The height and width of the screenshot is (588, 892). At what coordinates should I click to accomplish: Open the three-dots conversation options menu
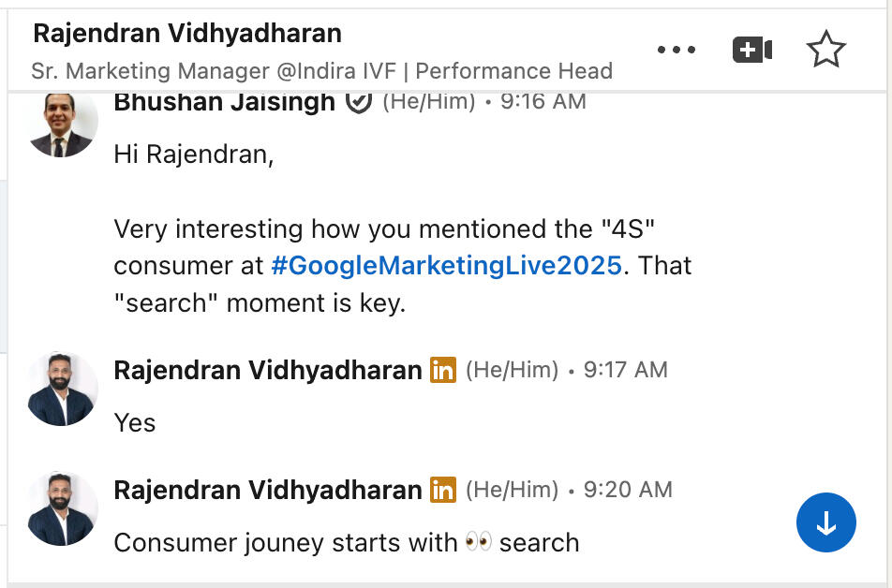tap(676, 50)
